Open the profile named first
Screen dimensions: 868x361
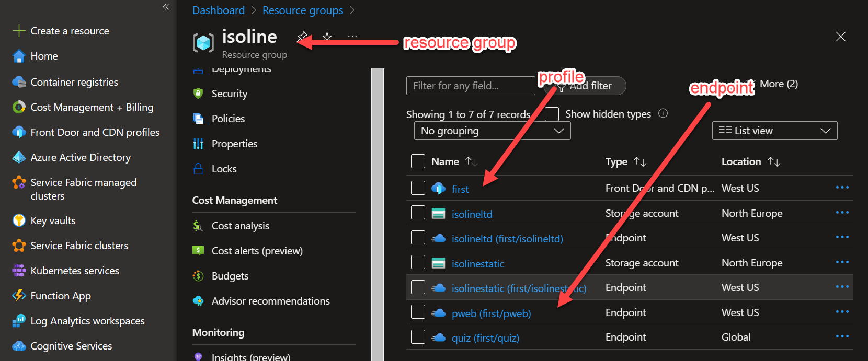(460, 189)
